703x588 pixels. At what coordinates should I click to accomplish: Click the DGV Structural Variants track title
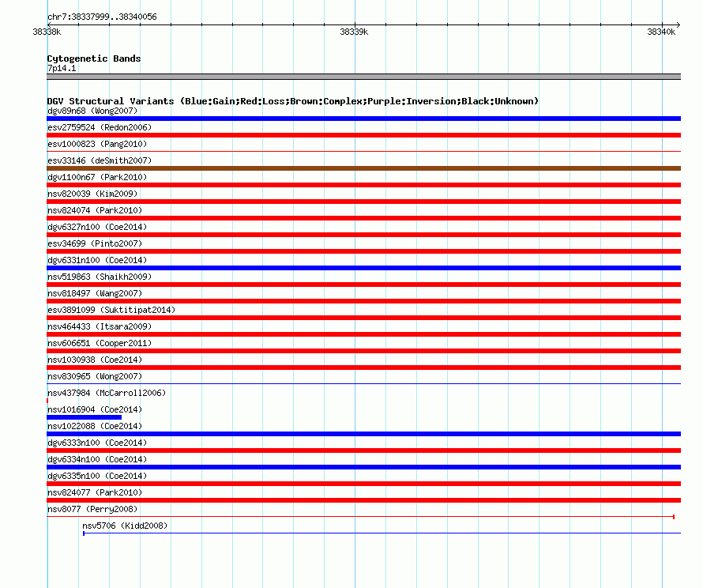[x=293, y=101]
